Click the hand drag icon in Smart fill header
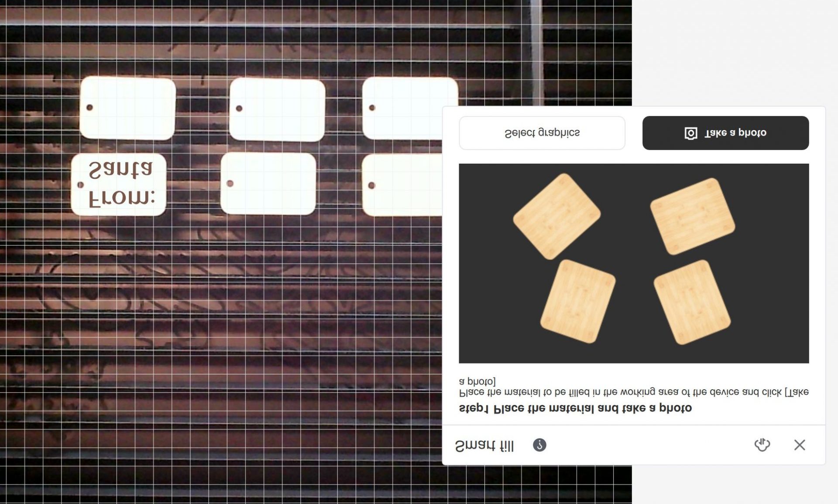This screenshot has height=504, width=838. coord(762,445)
